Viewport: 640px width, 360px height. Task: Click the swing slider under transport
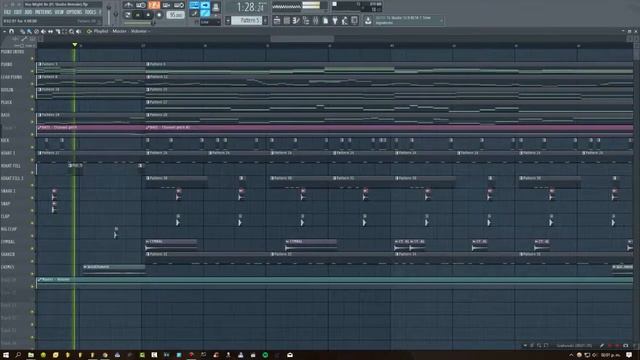coord(139,23)
